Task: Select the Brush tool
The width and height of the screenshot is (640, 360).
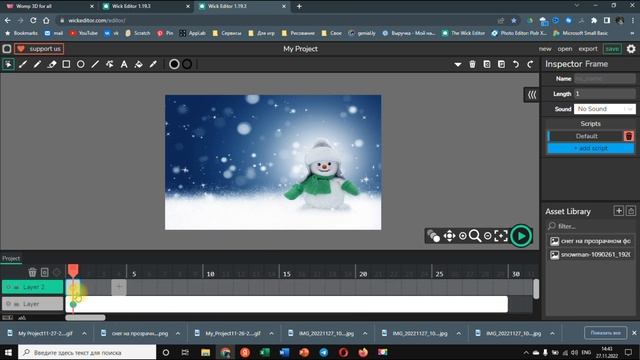Action: pyautogui.click(x=23, y=64)
